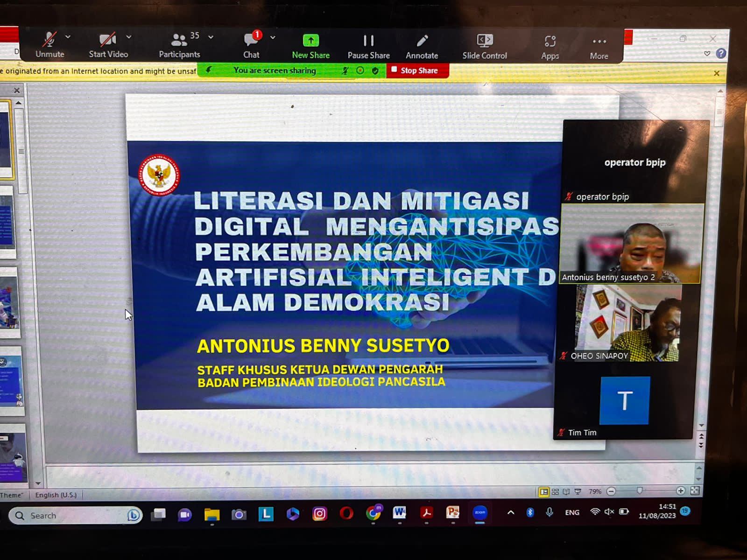Click the zoom slider in status bar
The width and height of the screenshot is (747, 560).
click(640, 490)
